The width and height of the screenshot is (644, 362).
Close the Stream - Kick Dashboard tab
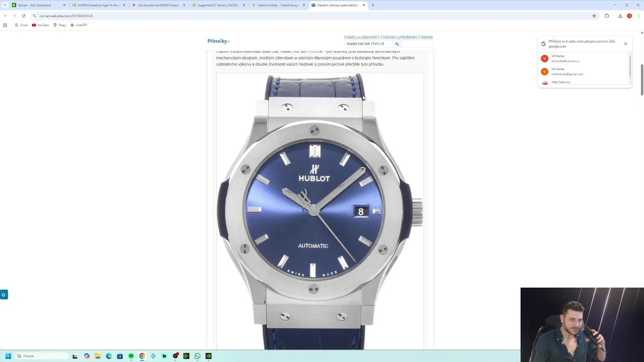[64, 5]
